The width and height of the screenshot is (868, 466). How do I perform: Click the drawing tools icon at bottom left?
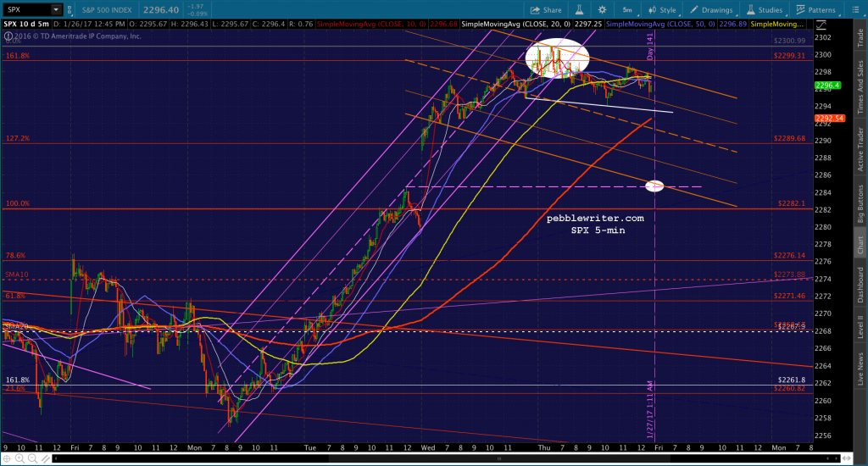45,458
